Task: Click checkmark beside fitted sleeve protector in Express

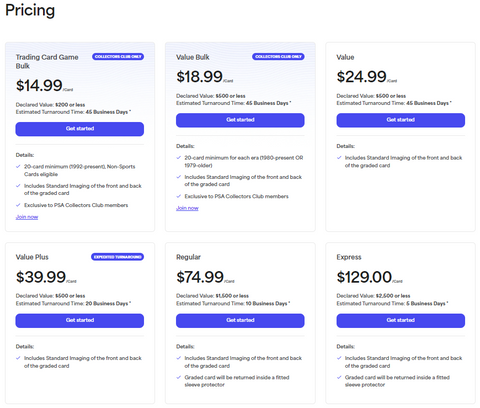Action: [339, 377]
